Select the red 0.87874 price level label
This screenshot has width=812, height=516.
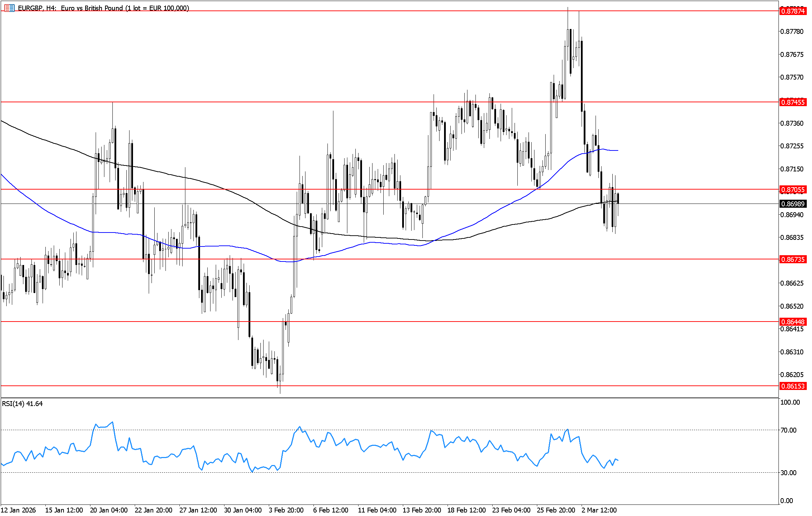793,11
